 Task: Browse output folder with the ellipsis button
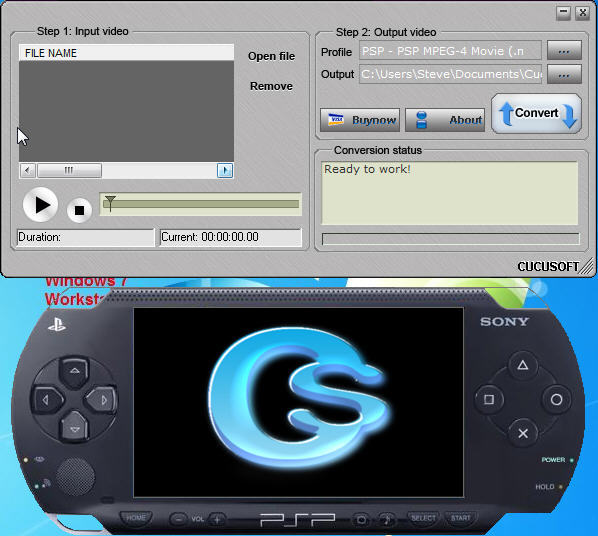pyautogui.click(x=564, y=74)
